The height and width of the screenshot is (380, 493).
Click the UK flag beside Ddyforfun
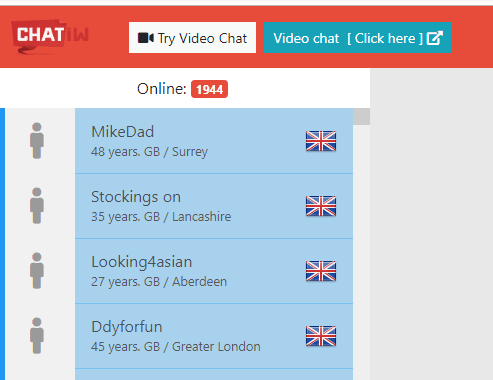[321, 336]
